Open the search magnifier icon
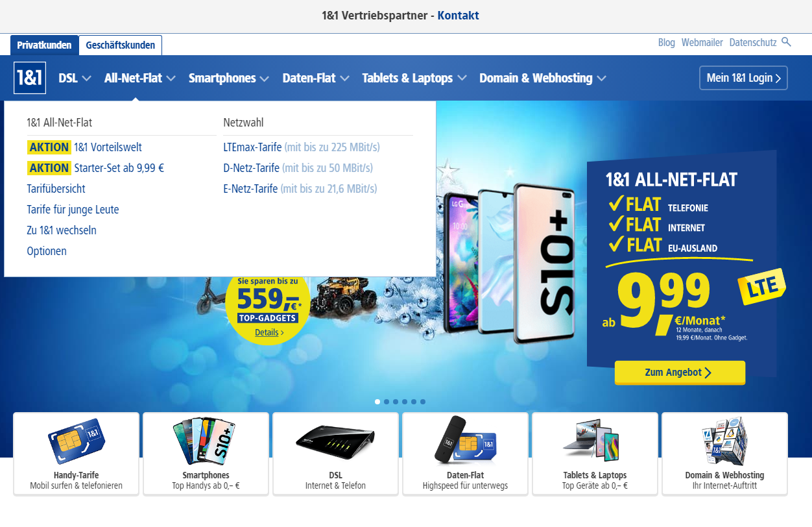This screenshot has width=812, height=527. (787, 42)
